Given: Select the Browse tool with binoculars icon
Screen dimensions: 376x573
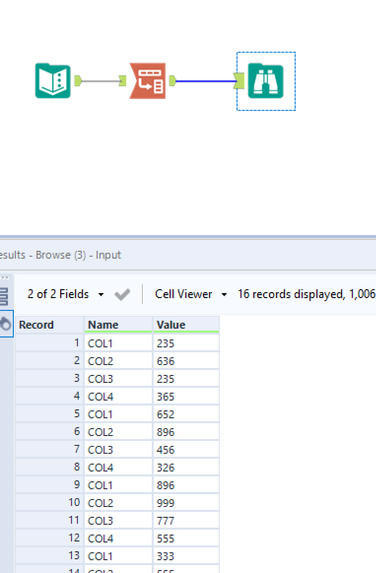Looking at the screenshot, I should pos(266,81).
